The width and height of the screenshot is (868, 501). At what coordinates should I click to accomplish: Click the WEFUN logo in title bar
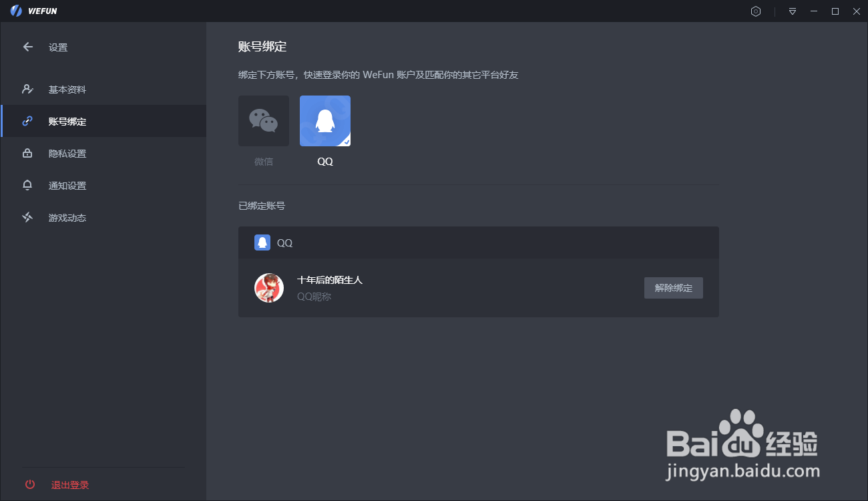33,11
